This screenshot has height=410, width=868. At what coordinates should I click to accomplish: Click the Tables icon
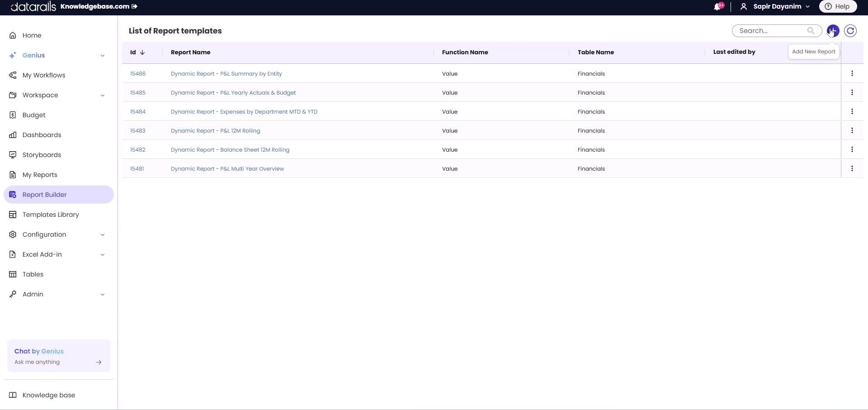click(13, 274)
